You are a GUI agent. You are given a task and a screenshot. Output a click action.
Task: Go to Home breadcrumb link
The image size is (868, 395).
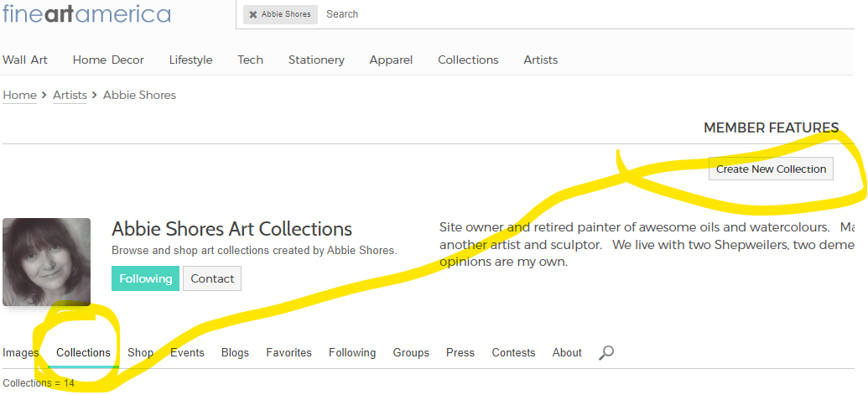click(x=19, y=95)
